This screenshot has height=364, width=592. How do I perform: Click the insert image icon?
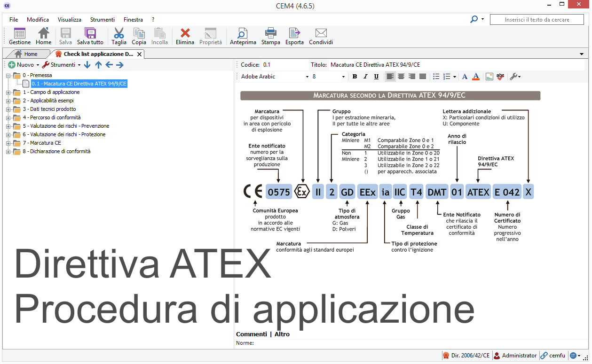489,77
